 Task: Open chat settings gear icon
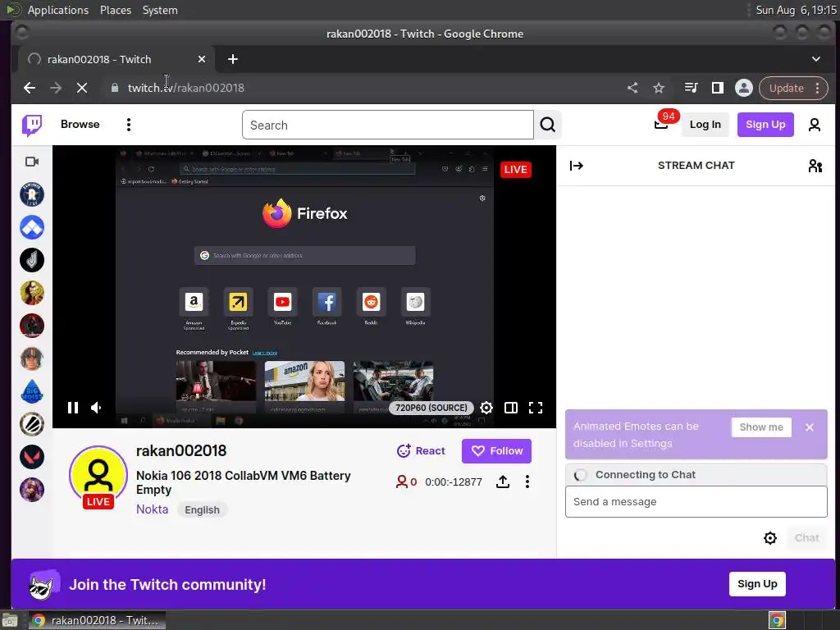click(x=769, y=538)
